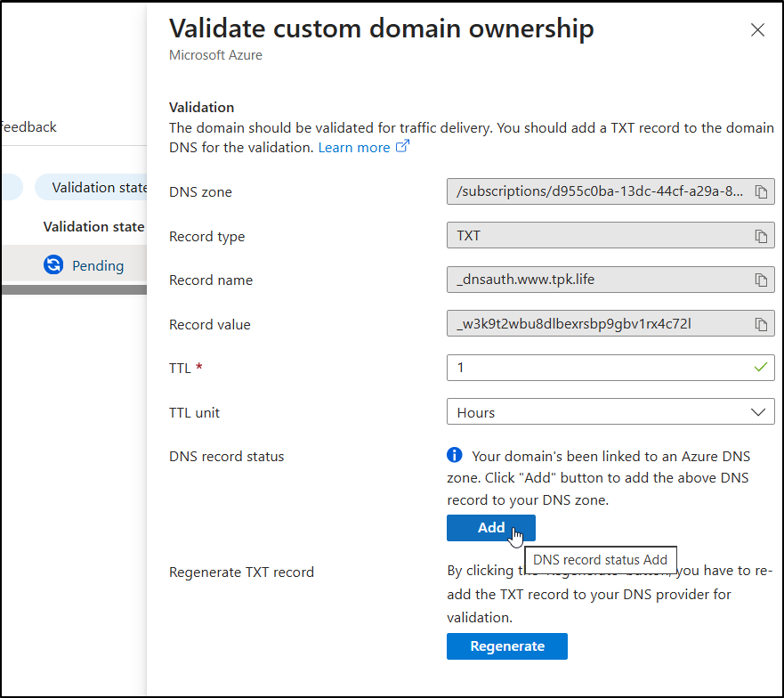
Task: Open the Learn more link
Action: (353, 148)
